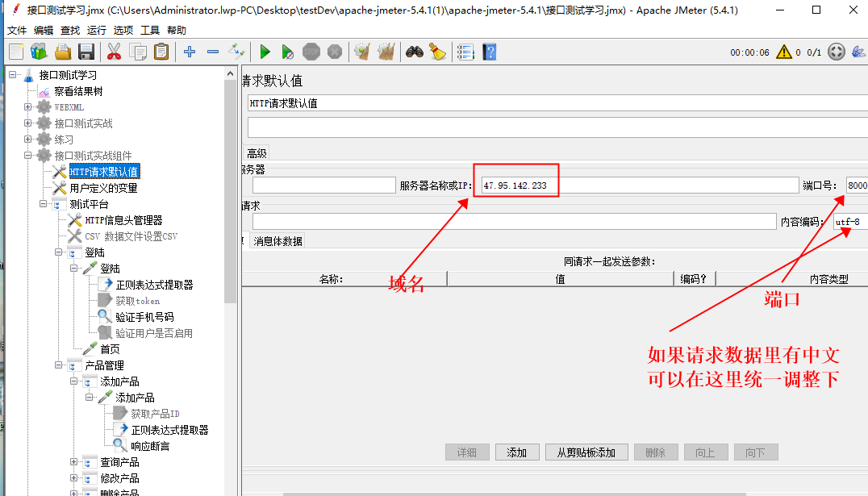The width and height of the screenshot is (868, 496).
Task: Open the function helper list icon
Action: 465,52
